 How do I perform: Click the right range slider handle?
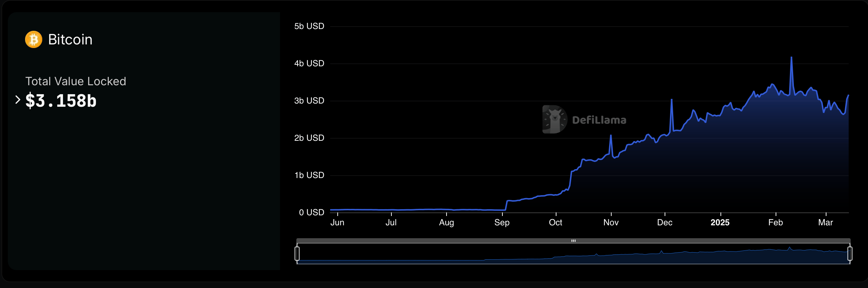tap(850, 253)
